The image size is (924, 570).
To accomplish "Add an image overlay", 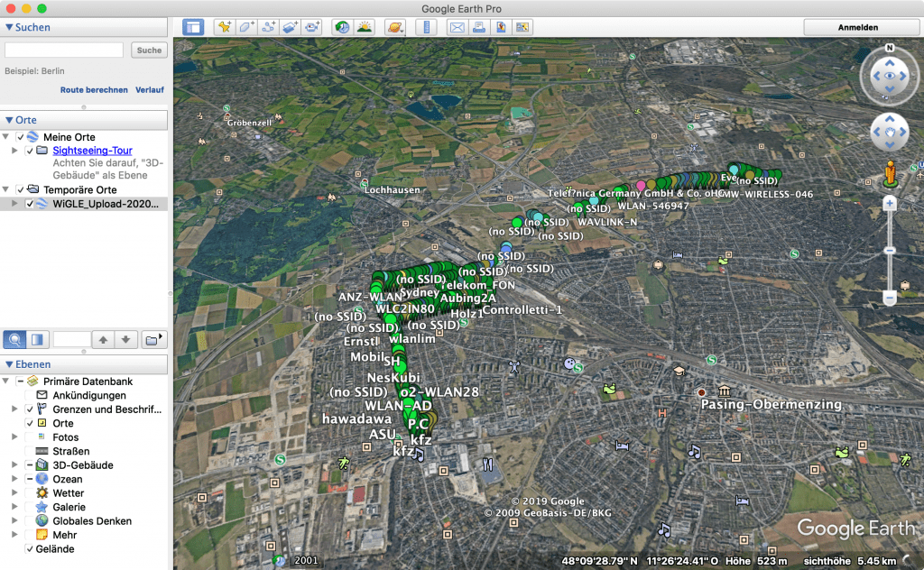I will [290, 27].
